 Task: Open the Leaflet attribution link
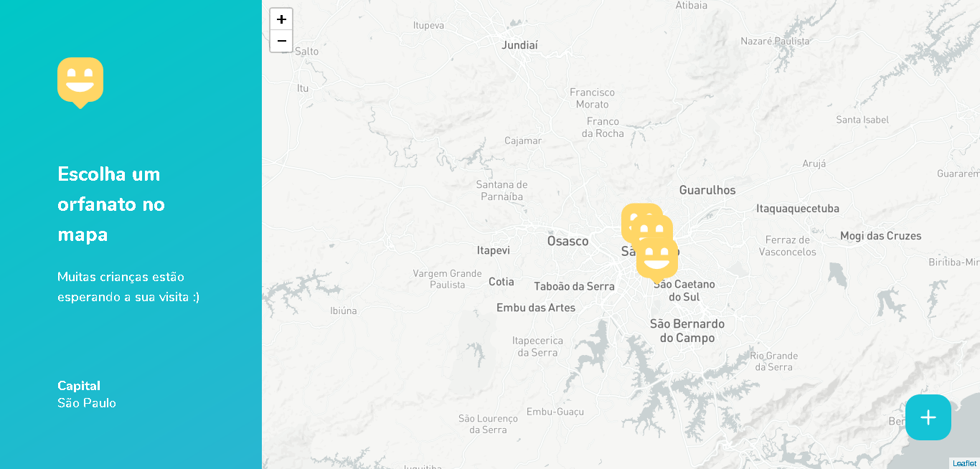(x=964, y=463)
